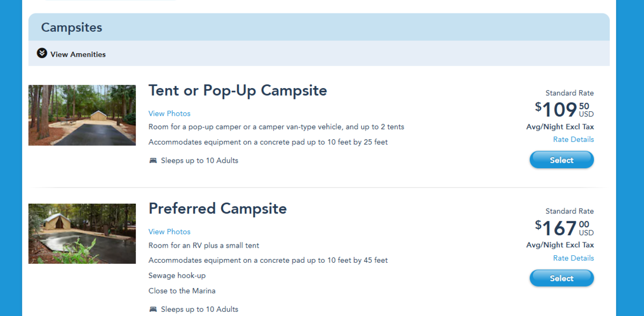Expand the View Amenities chevron icon

pos(42,53)
